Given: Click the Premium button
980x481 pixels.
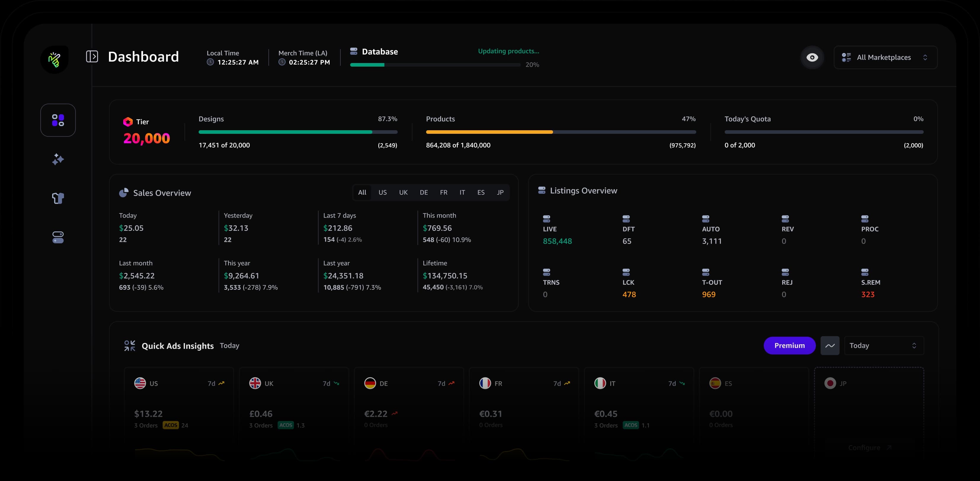Looking at the screenshot, I should pos(790,346).
